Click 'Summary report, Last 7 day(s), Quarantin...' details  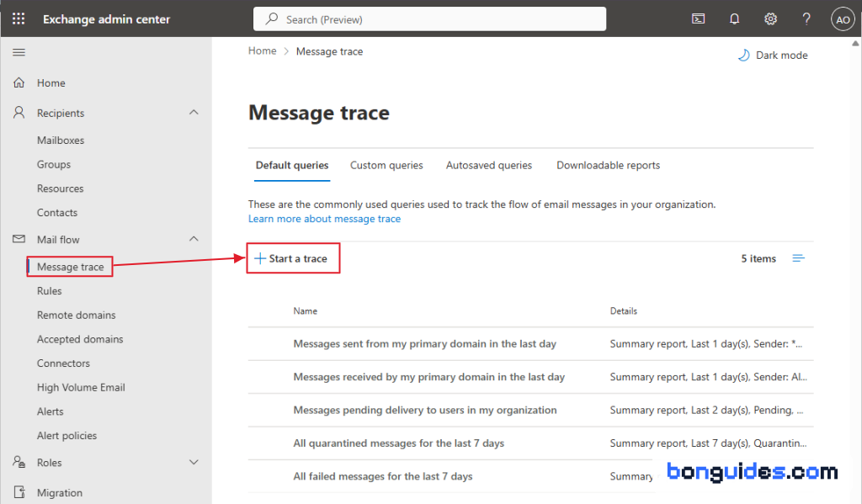point(708,443)
